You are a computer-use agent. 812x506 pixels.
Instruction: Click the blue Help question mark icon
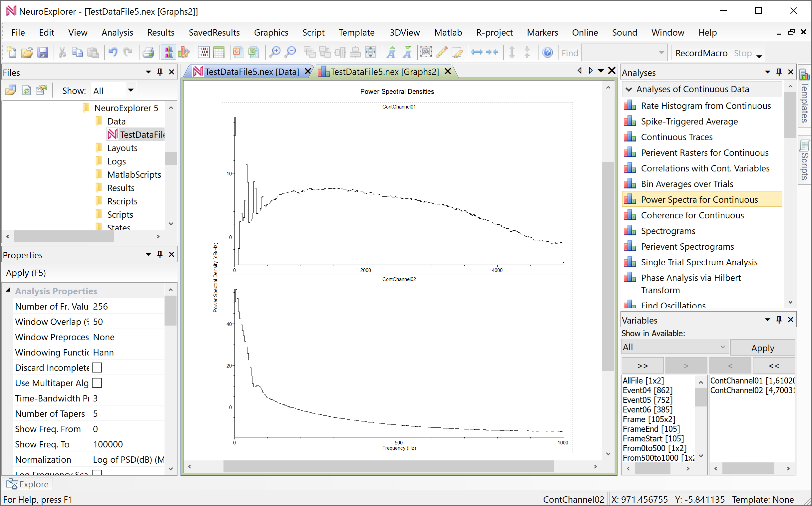pos(548,53)
